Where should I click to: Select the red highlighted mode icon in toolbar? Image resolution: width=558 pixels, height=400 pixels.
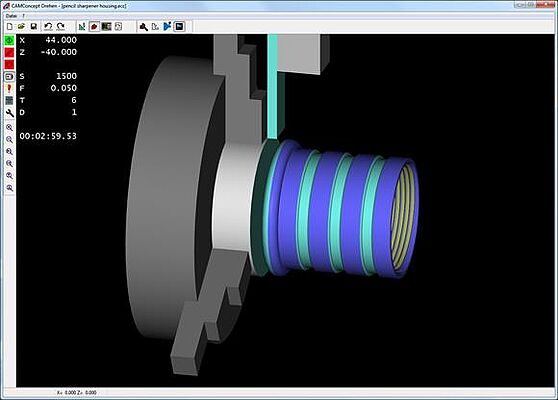[x=94, y=27]
